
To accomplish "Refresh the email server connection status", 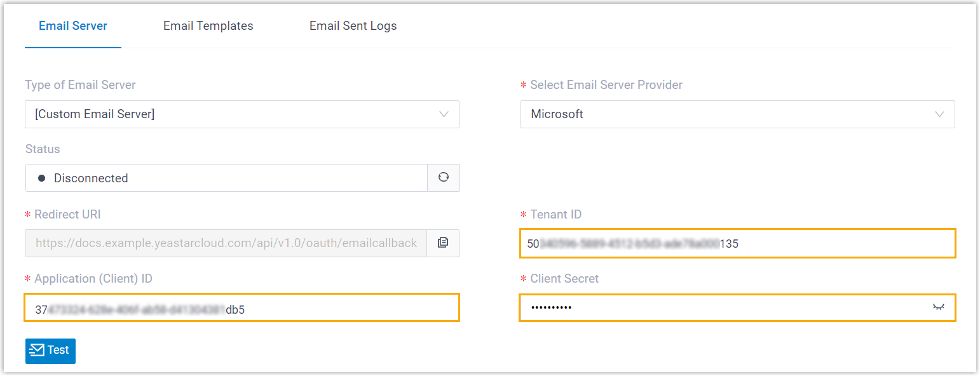I will [444, 178].
